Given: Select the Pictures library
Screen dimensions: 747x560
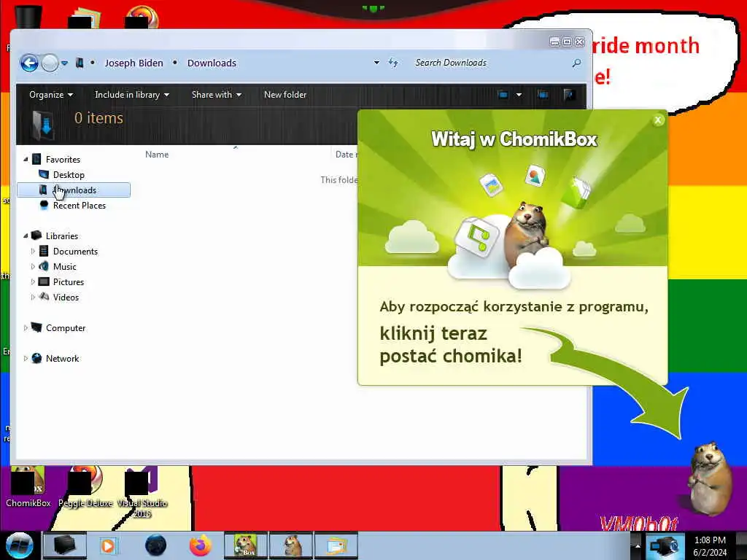Looking at the screenshot, I should tap(69, 281).
